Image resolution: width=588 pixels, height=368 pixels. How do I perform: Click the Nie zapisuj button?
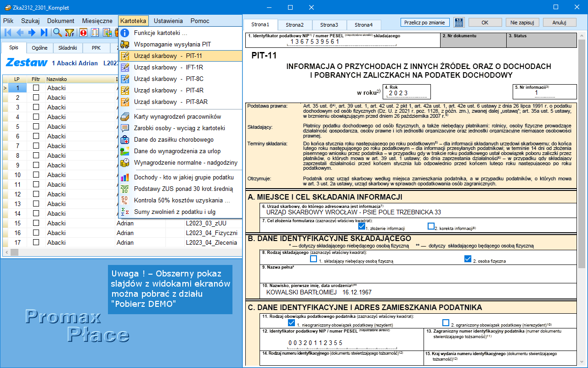(522, 22)
